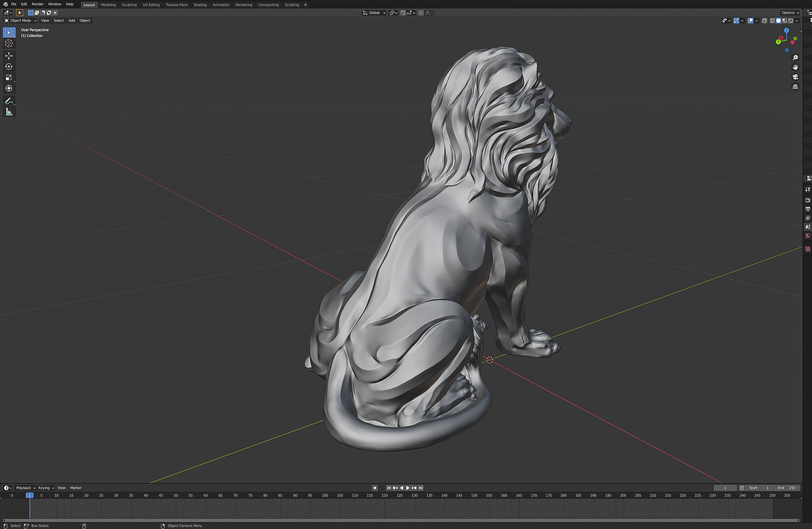Screen dimensions: 812x529
Task: Expand the sidebar with small arrow
Action: coord(801,31)
